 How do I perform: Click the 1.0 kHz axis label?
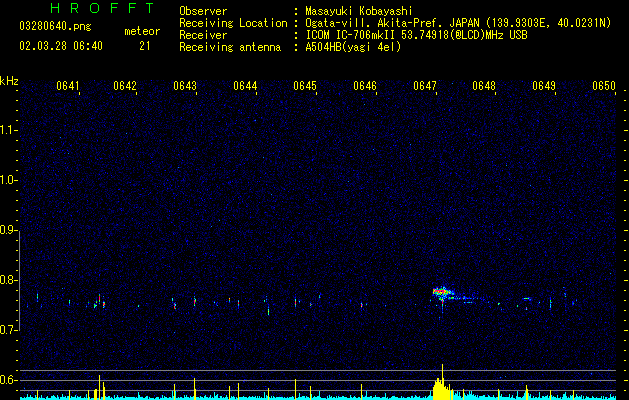pyautogui.click(x=9, y=180)
